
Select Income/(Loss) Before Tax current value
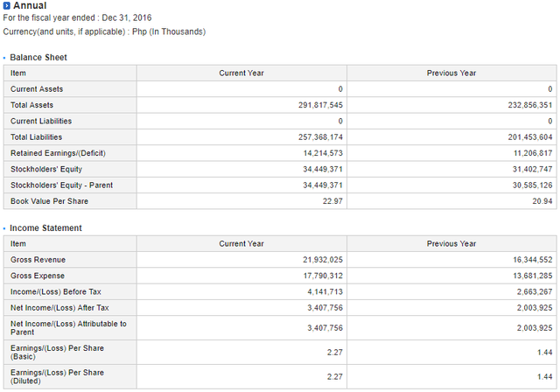[x=325, y=292]
